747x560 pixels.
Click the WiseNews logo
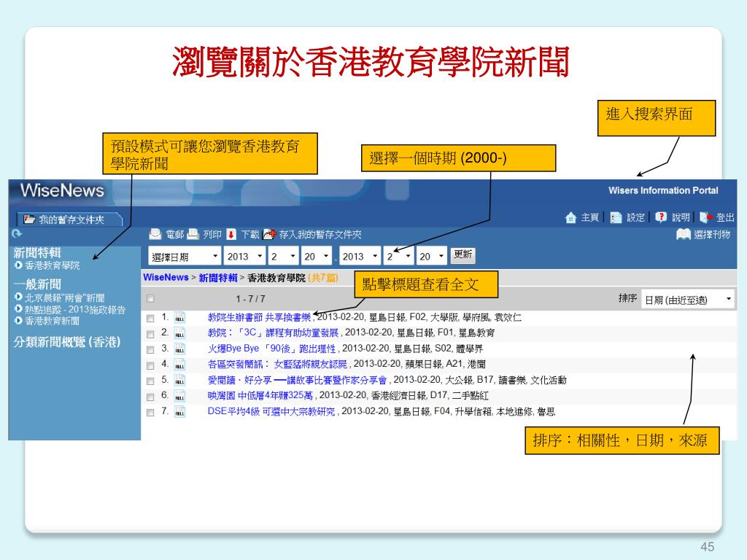[62, 190]
